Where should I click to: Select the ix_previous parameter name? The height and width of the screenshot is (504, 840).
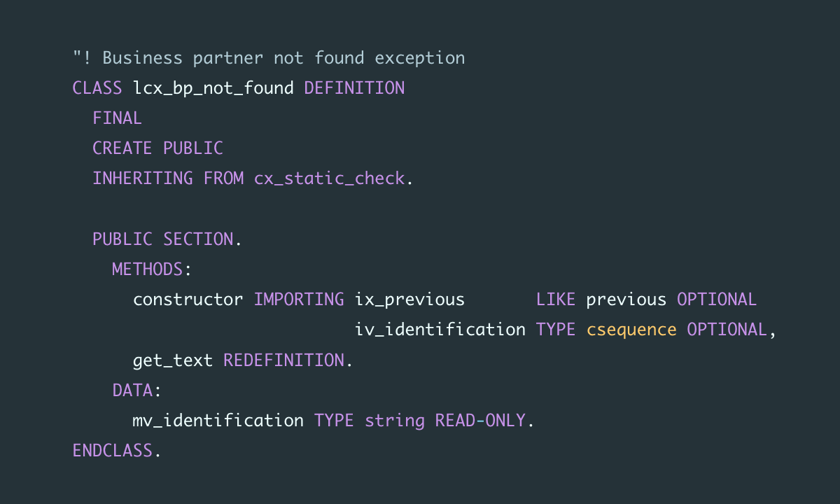tap(409, 300)
